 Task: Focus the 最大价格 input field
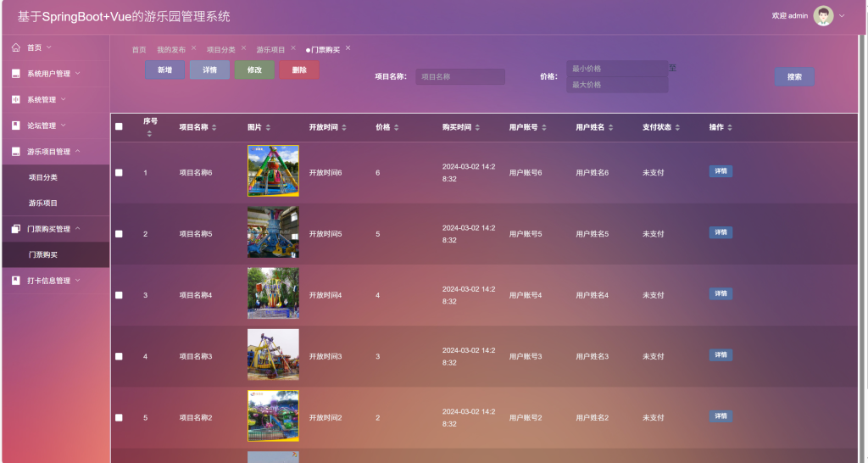click(617, 85)
